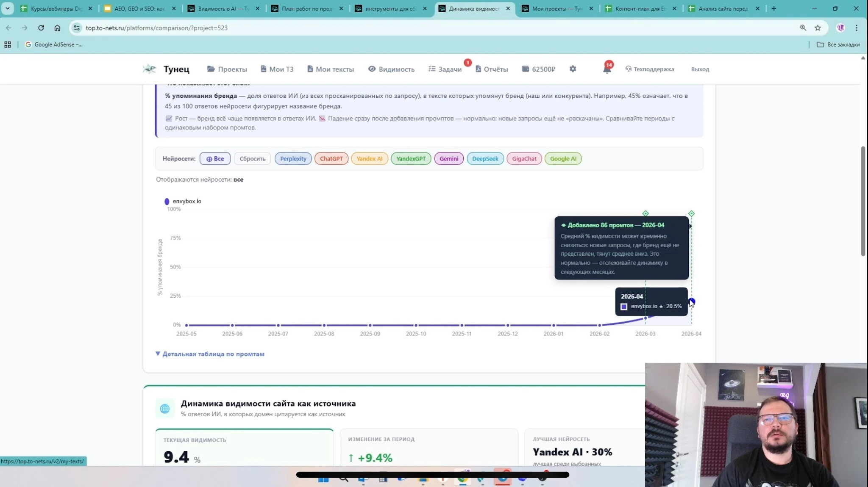The height and width of the screenshot is (487, 868).
Task: Expand Детальная таблица по промтам
Action: coord(210,354)
